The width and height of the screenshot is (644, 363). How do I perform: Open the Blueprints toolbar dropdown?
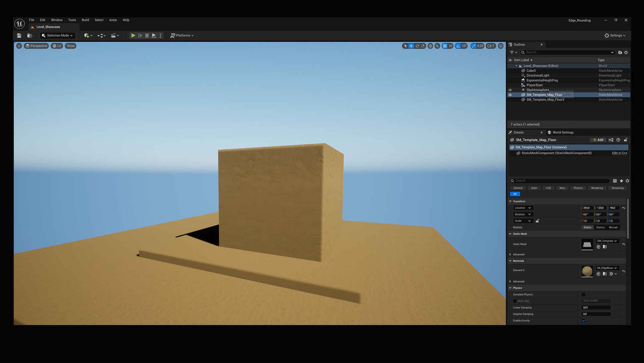(x=102, y=36)
